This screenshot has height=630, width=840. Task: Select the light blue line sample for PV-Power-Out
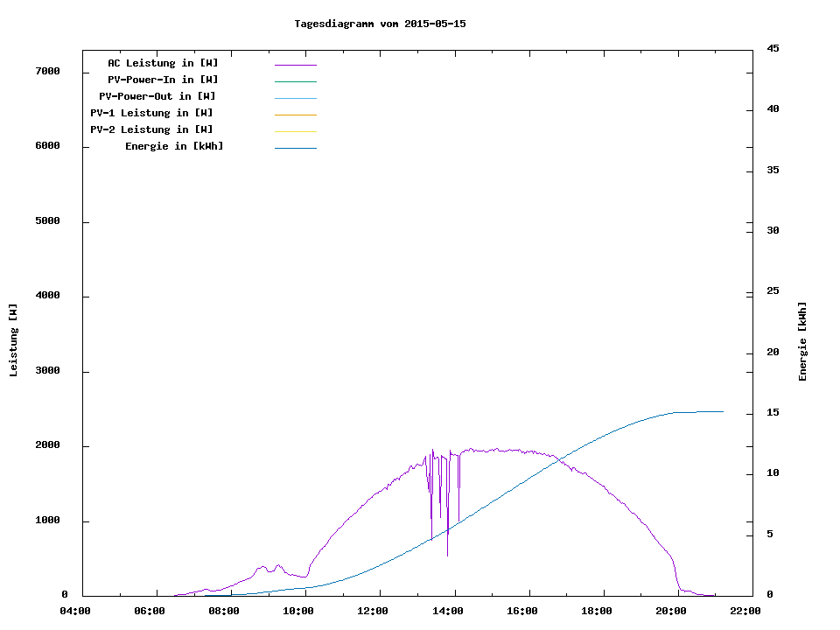coord(295,98)
